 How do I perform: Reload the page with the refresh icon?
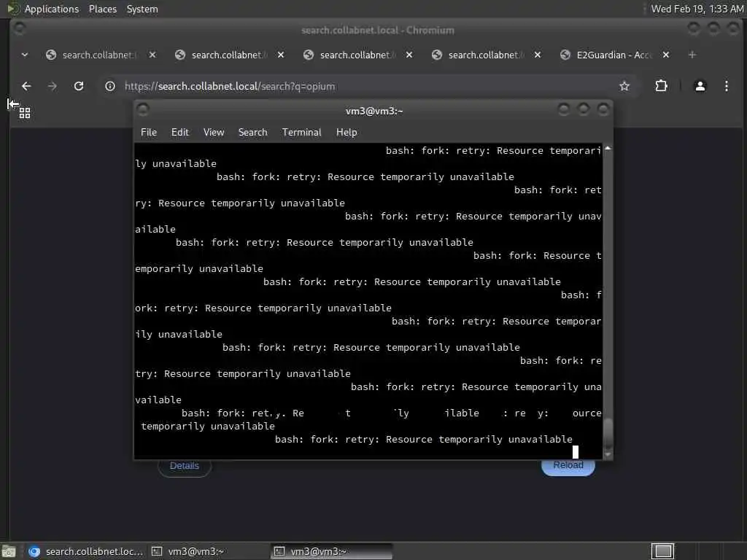coord(79,86)
